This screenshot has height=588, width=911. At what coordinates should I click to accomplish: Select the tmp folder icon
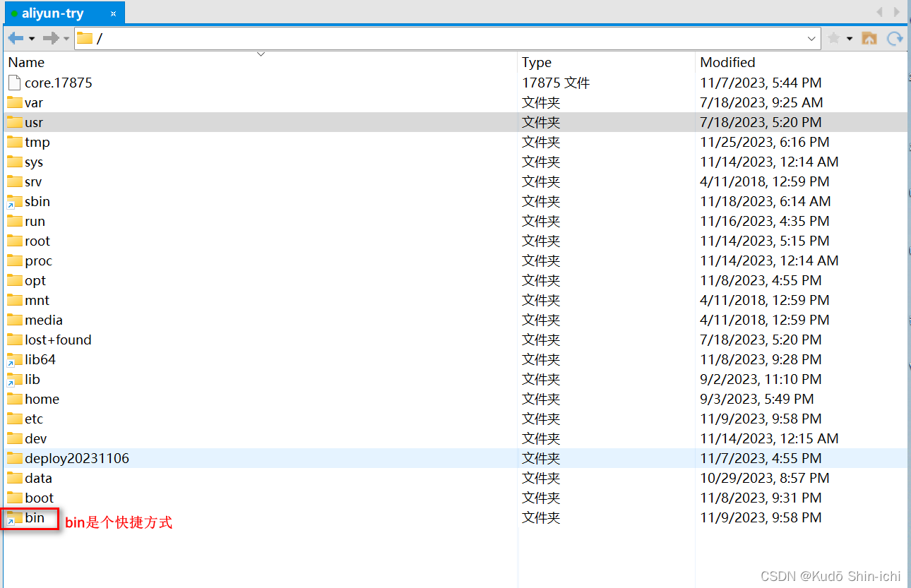(15, 142)
